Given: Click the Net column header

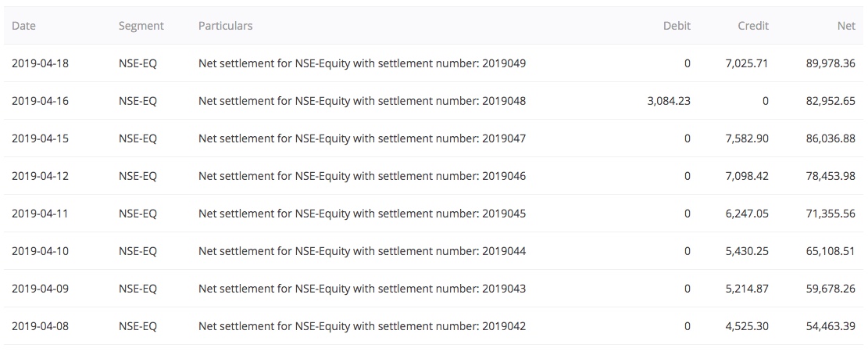Looking at the screenshot, I should pos(846,26).
